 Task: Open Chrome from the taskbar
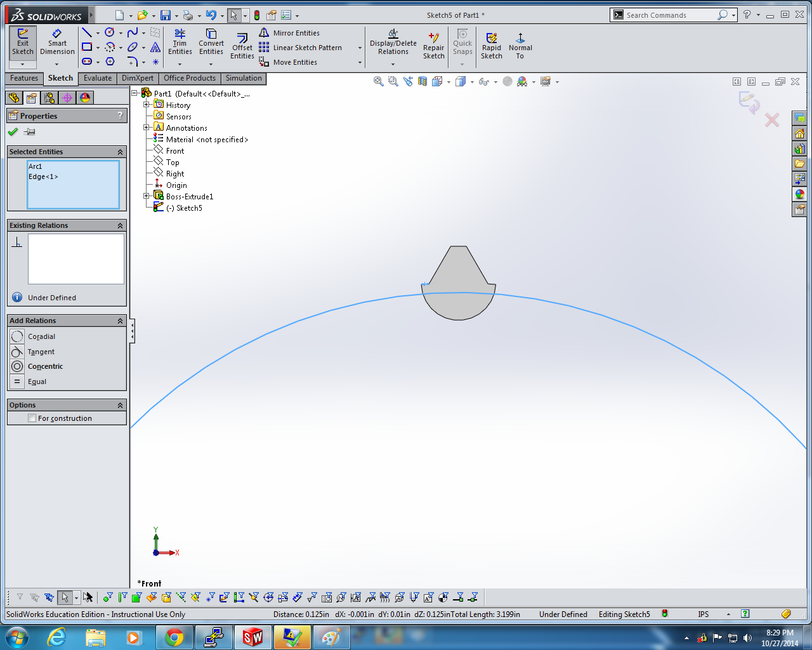point(174,637)
